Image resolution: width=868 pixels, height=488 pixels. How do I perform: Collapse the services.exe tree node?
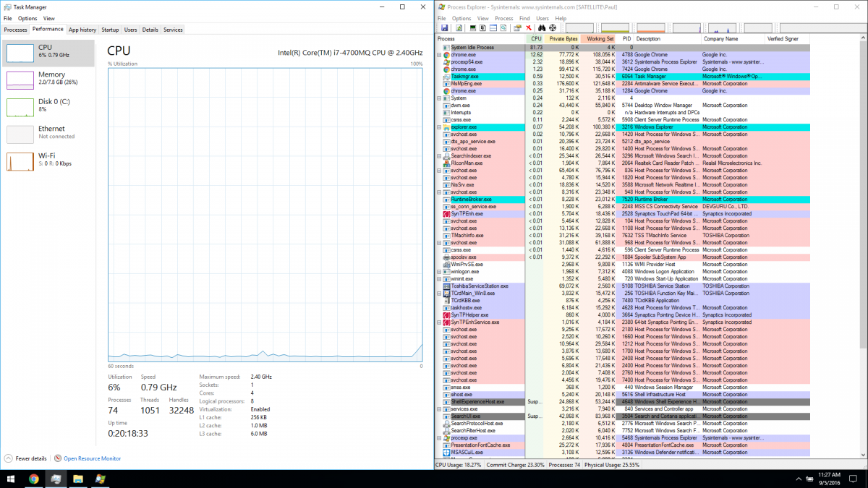439,409
